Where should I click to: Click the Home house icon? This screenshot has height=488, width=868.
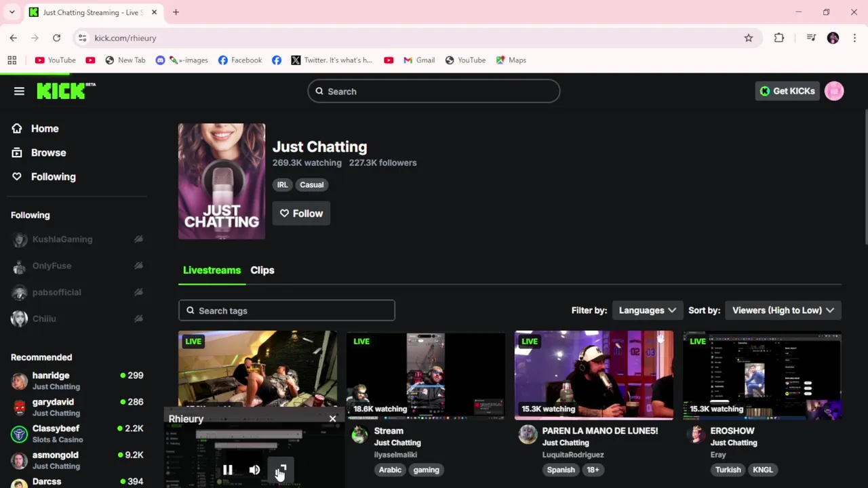(x=17, y=129)
